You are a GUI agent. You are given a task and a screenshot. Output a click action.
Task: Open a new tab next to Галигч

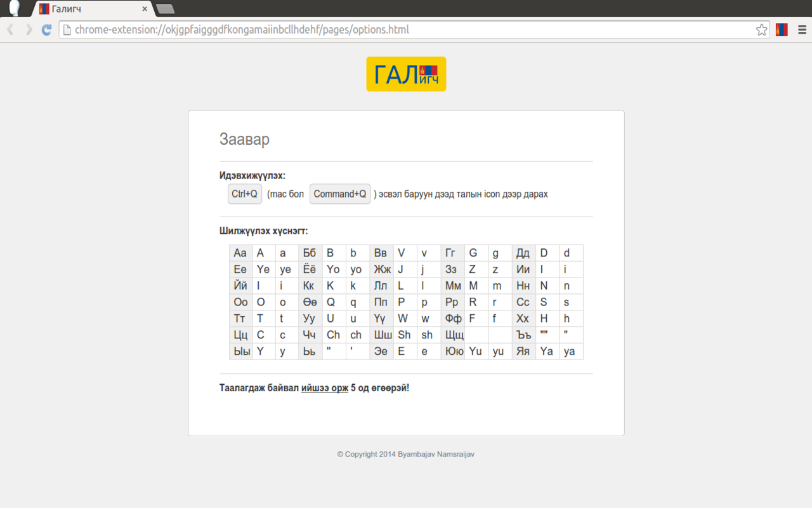click(165, 9)
